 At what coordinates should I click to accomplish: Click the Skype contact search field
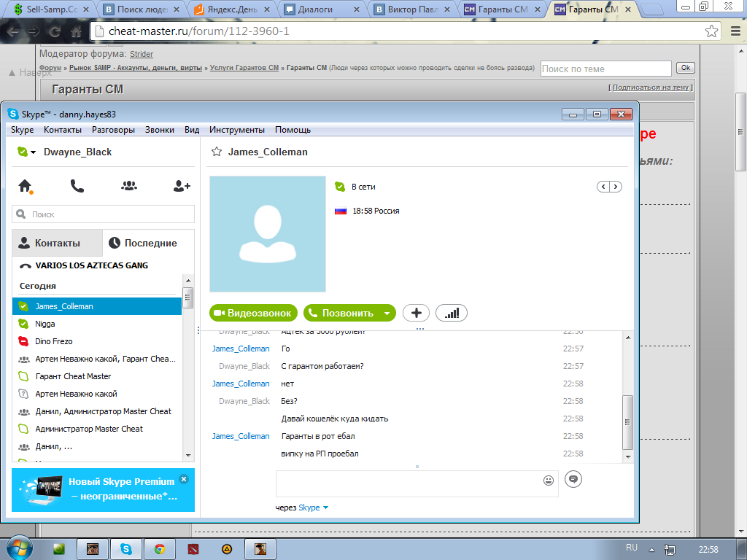(x=104, y=214)
